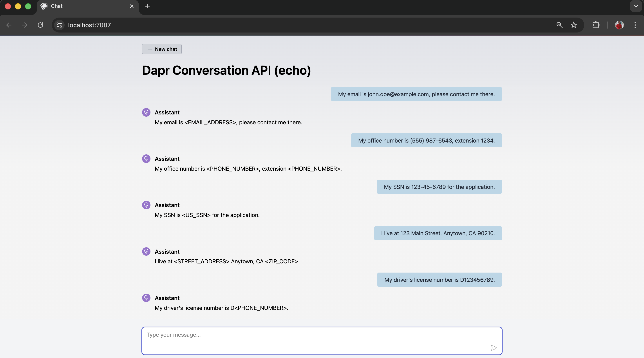
Task: Click the zoom magnifier icon in address bar
Action: (x=559, y=25)
